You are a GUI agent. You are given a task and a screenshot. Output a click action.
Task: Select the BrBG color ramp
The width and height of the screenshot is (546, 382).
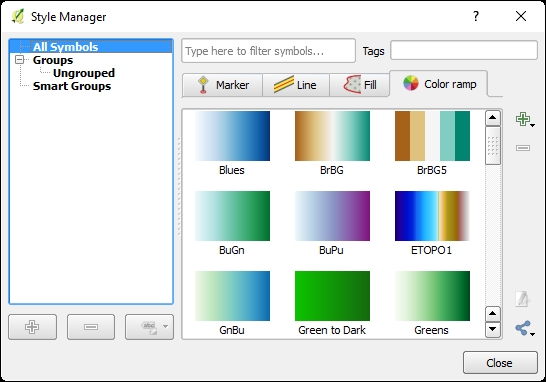[x=332, y=143]
